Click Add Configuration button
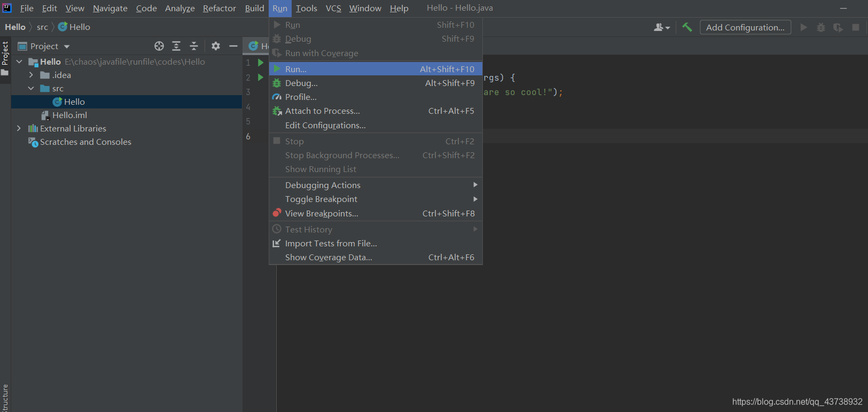Image resolution: width=868 pixels, height=412 pixels. pyautogui.click(x=745, y=27)
